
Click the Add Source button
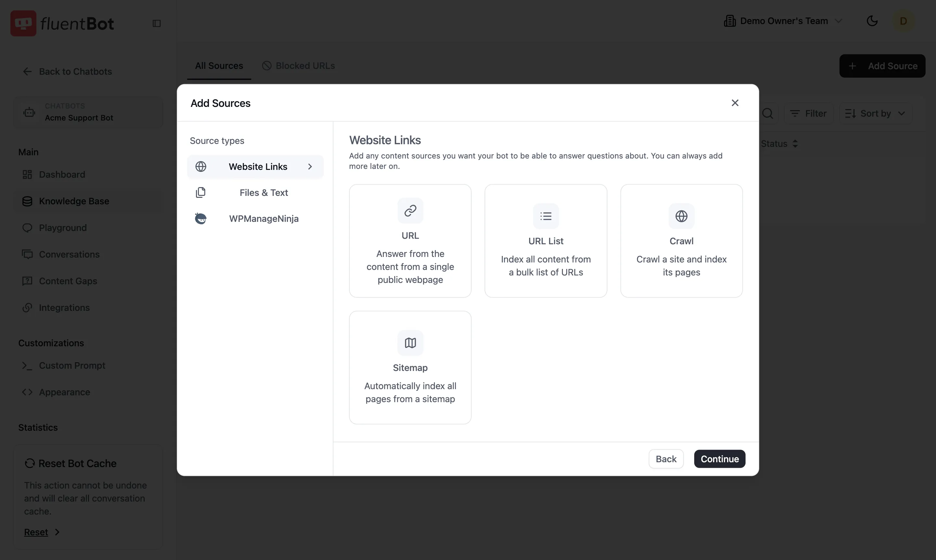pyautogui.click(x=882, y=66)
